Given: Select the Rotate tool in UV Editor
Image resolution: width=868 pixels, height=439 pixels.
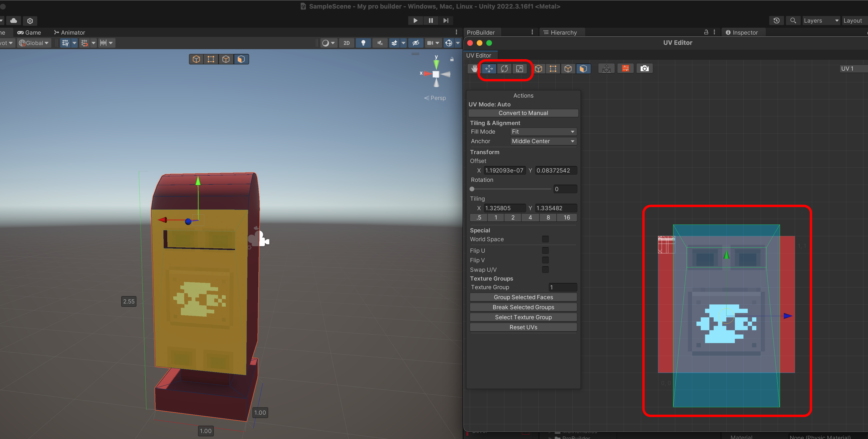Looking at the screenshot, I should (504, 69).
